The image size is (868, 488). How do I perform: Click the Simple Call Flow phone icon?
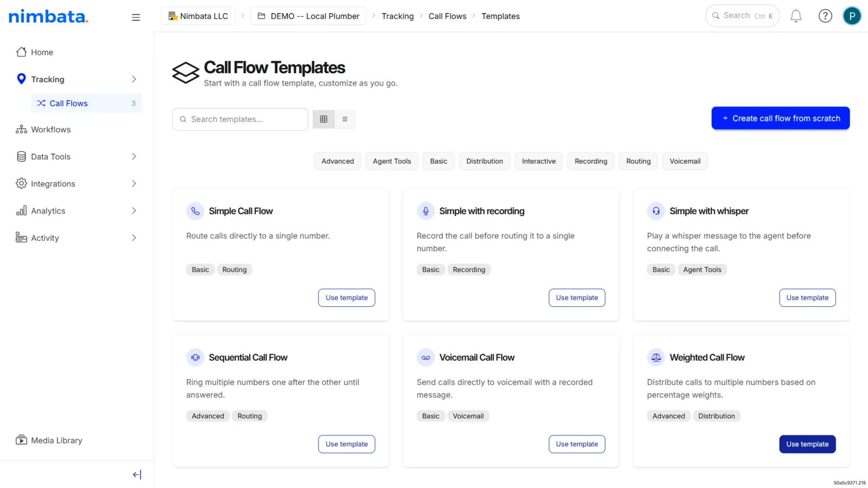pyautogui.click(x=195, y=211)
